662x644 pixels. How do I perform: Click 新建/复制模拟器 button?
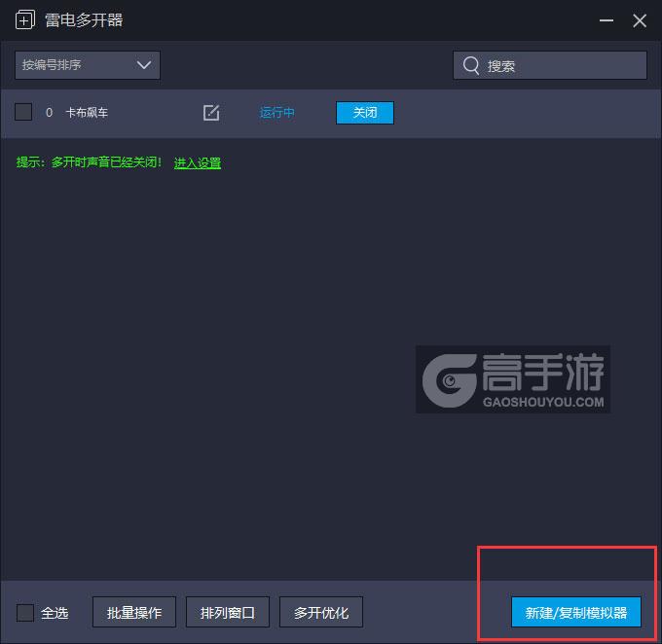pyautogui.click(x=576, y=612)
